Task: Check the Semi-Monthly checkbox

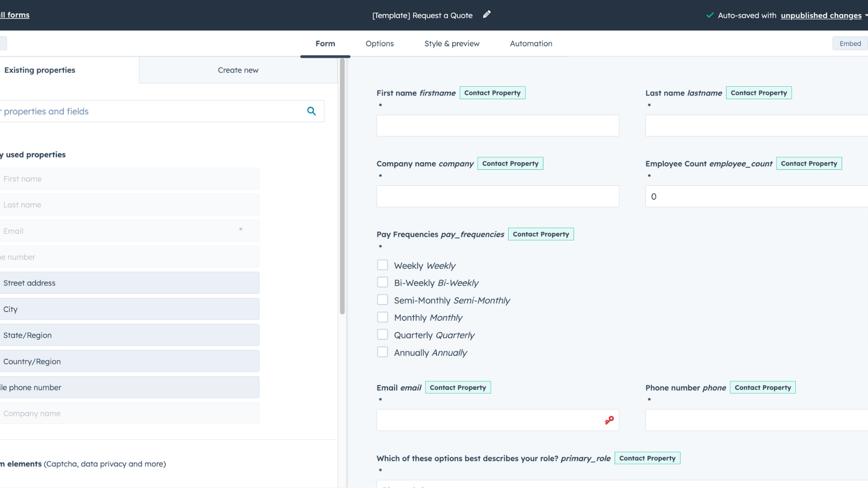Action: click(x=382, y=300)
